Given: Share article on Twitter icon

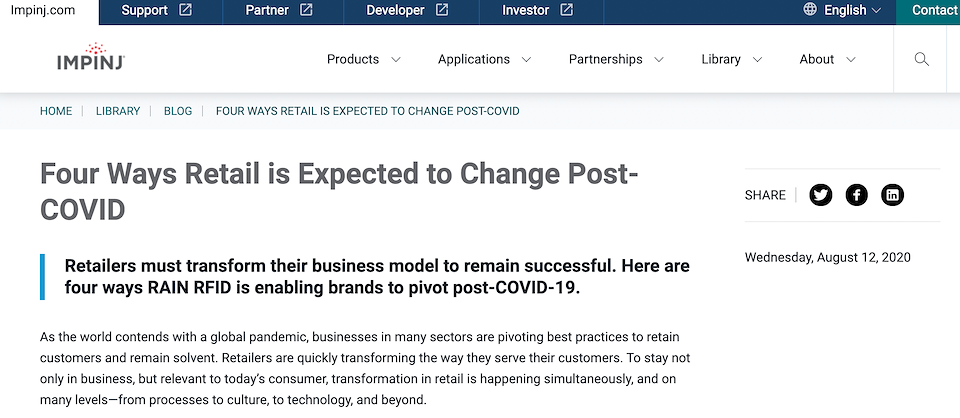Looking at the screenshot, I should (x=820, y=195).
